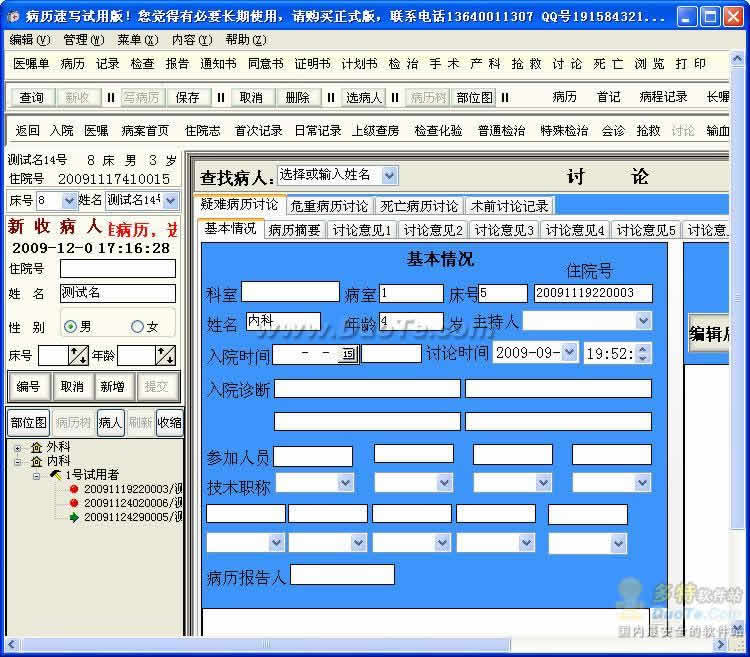Click the 1号试用者 tree node icon
Viewport: 750px width, 657px height.
pyautogui.click(x=56, y=475)
